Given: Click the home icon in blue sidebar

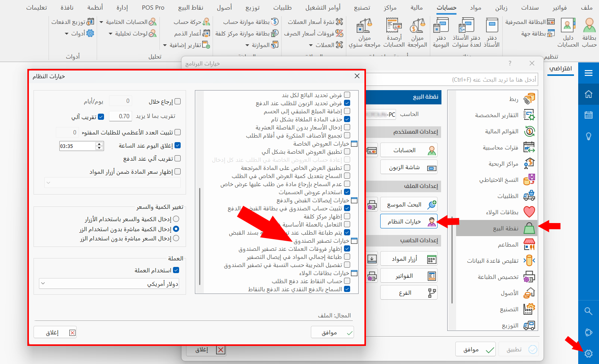Looking at the screenshot, I should pos(588,94).
